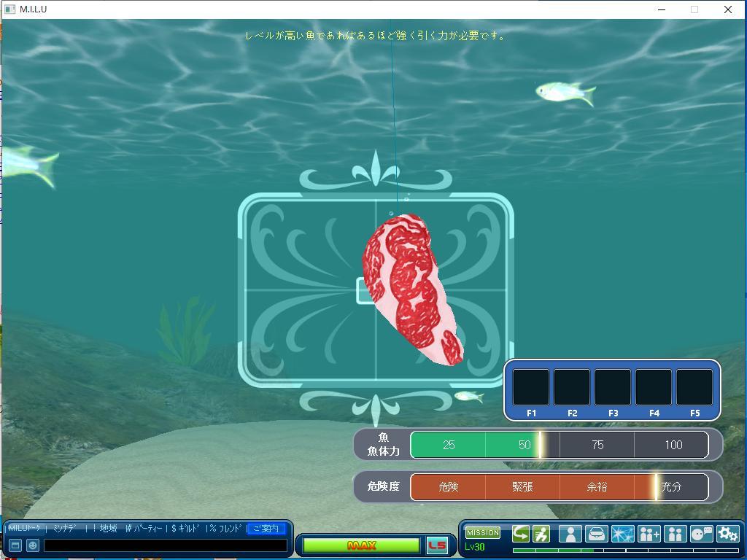The image size is (747, 560).
Task: Click the meat bait on the line
Action: [411, 289]
